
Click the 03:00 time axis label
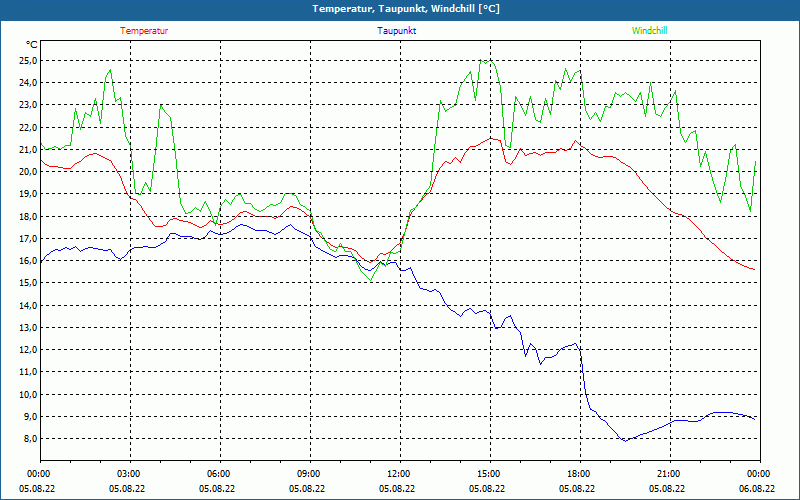click(131, 474)
